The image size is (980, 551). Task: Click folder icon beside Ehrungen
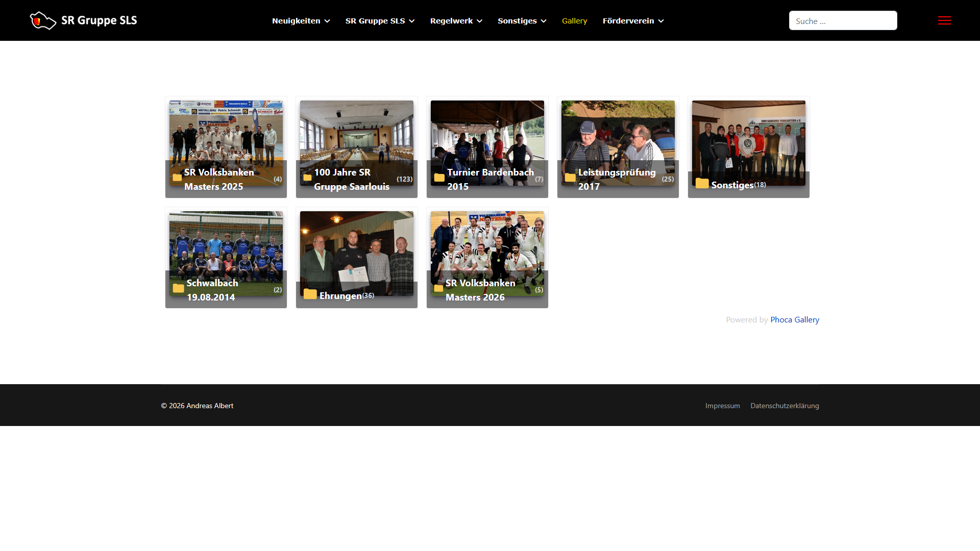tap(310, 294)
